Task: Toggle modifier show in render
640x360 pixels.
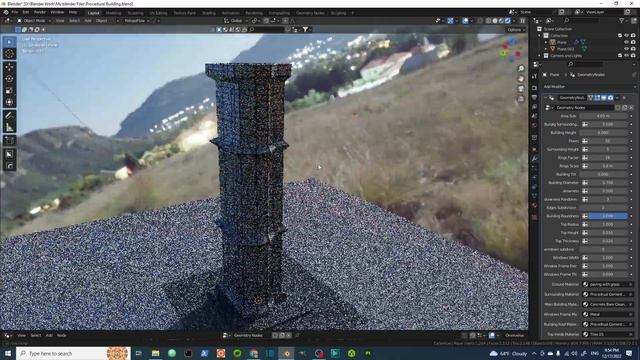Action: click(610, 98)
